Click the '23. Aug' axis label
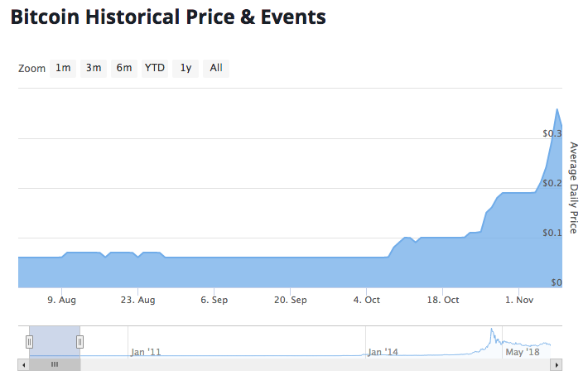The height and width of the screenshot is (390, 588). pyautogui.click(x=137, y=300)
